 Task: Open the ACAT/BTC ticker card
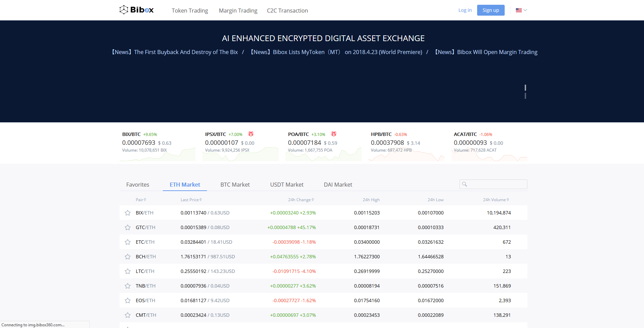pyautogui.click(x=489, y=146)
